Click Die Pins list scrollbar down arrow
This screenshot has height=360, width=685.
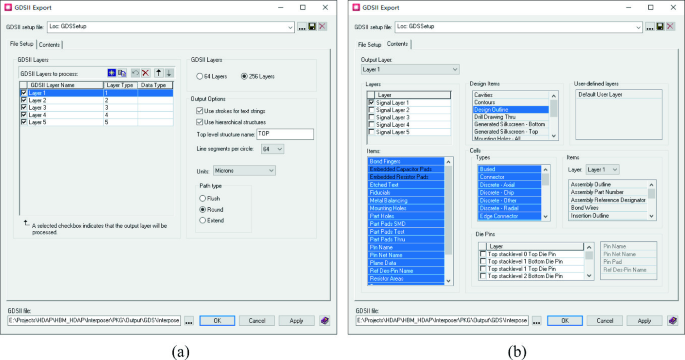point(589,276)
